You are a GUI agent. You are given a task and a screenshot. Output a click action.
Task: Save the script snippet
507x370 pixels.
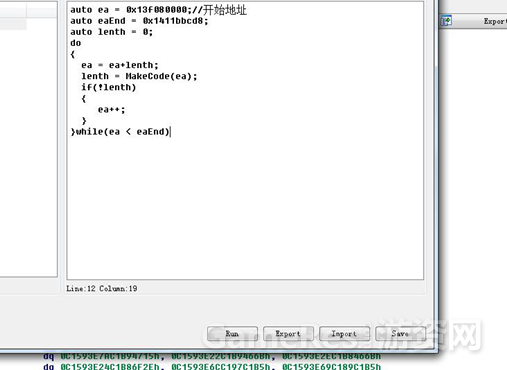400,333
